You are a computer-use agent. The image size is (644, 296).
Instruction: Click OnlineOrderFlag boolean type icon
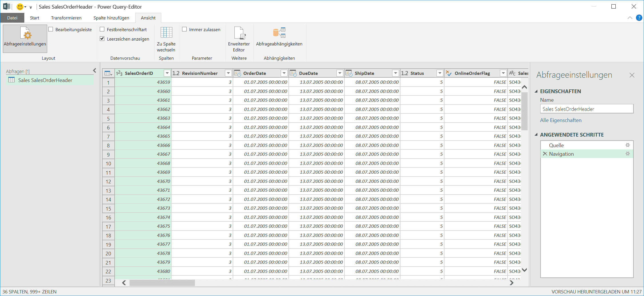point(449,73)
